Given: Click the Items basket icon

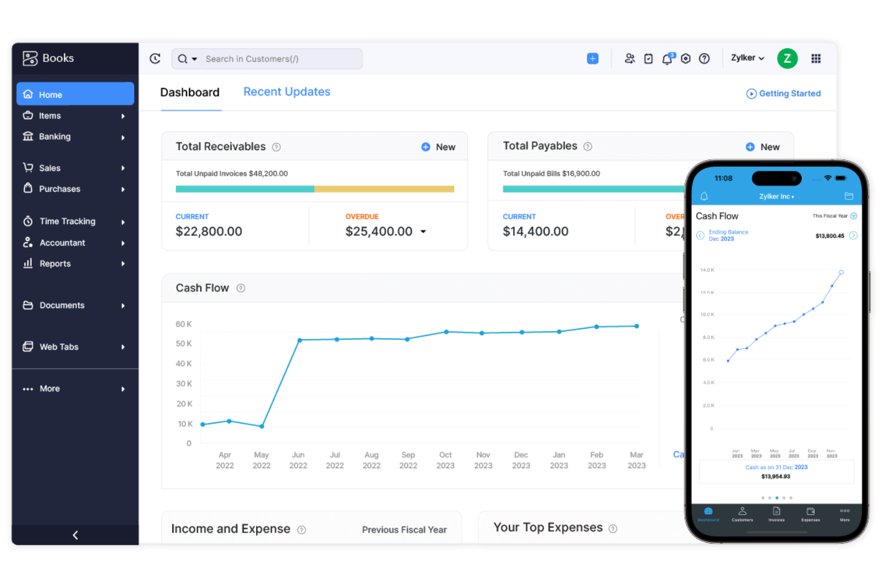Looking at the screenshot, I should [28, 115].
